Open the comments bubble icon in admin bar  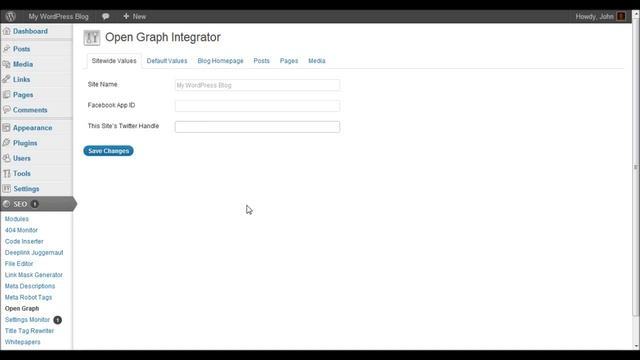pyautogui.click(x=106, y=16)
